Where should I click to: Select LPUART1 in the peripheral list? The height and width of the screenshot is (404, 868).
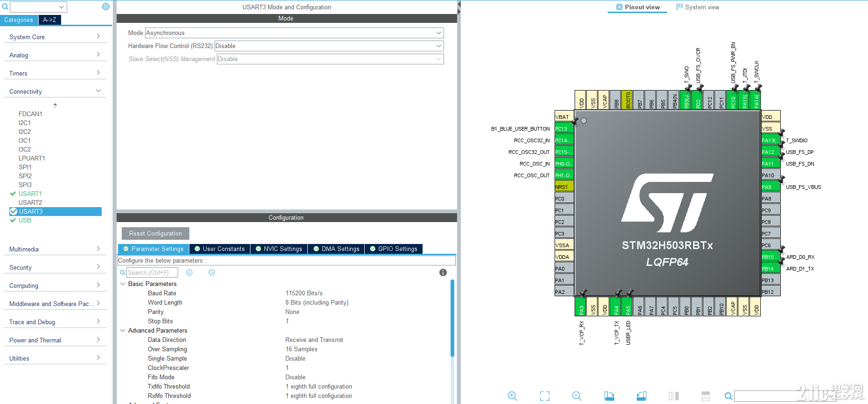click(x=32, y=158)
